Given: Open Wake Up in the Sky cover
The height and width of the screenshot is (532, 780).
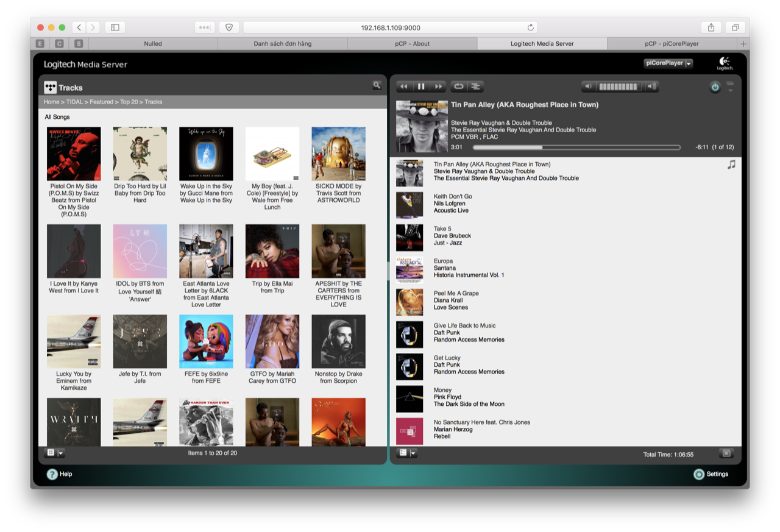Looking at the screenshot, I should [206, 154].
